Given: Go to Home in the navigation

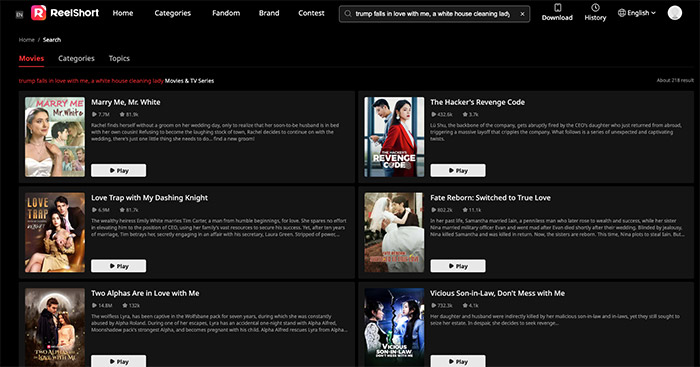Looking at the screenshot, I should click(x=123, y=13).
